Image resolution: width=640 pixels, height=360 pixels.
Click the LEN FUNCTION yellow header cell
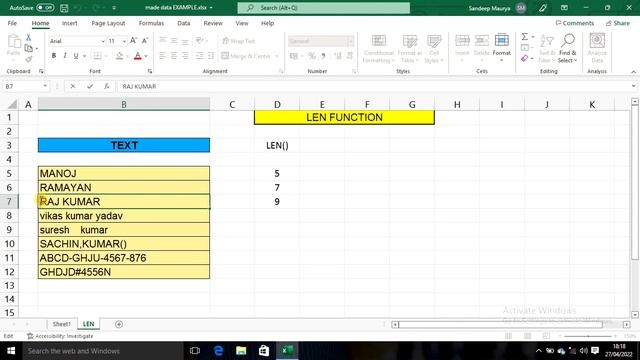tap(344, 118)
